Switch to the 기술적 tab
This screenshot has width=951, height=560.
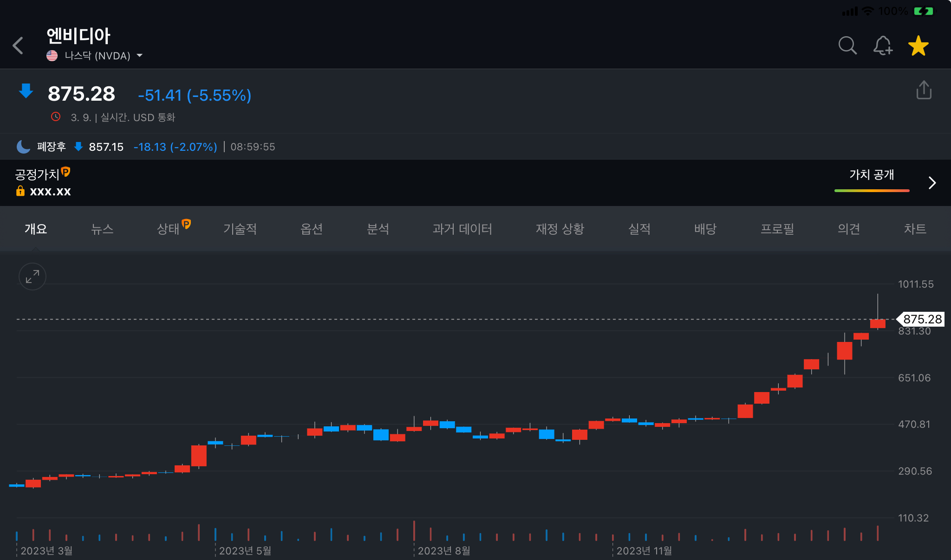(x=240, y=229)
